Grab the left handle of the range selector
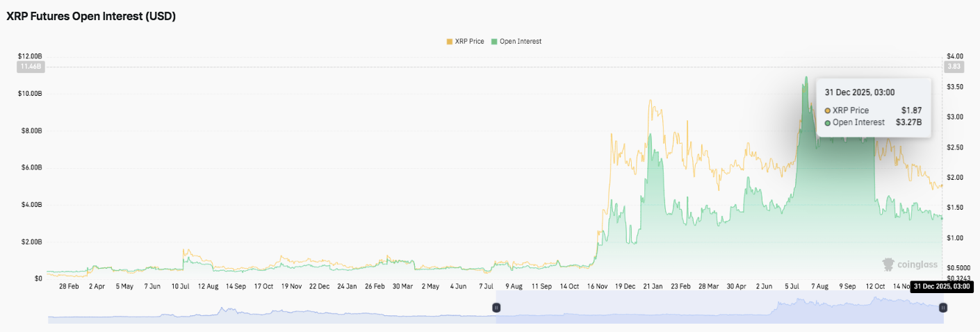This screenshot has width=980, height=332. [x=496, y=307]
